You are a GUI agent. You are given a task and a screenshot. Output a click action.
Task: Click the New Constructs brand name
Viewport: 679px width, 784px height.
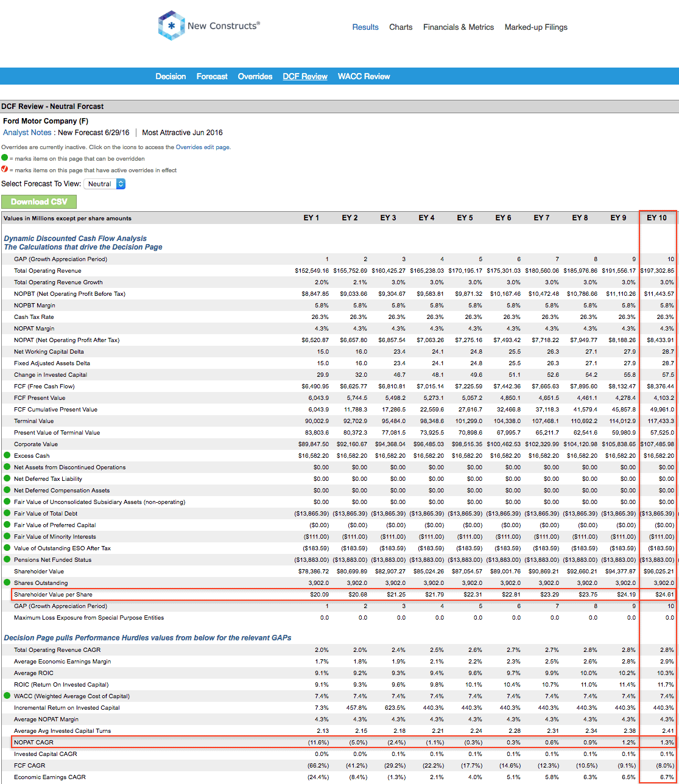point(223,26)
